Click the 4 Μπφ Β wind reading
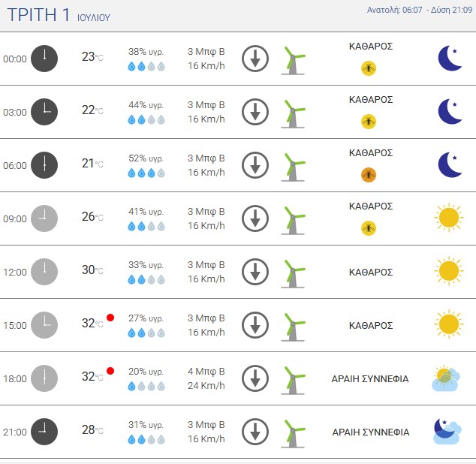Image resolution: width=476 pixels, height=464 pixels. 206,372
